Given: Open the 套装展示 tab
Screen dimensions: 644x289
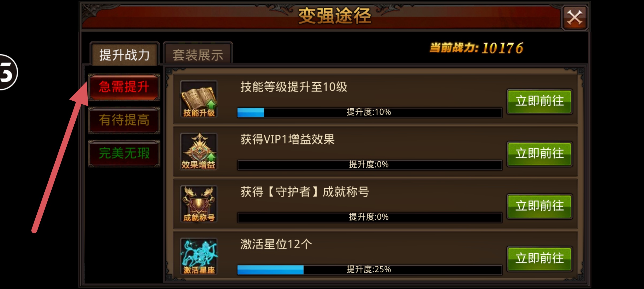Looking at the screenshot, I should pyautogui.click(x=198, y=54).
